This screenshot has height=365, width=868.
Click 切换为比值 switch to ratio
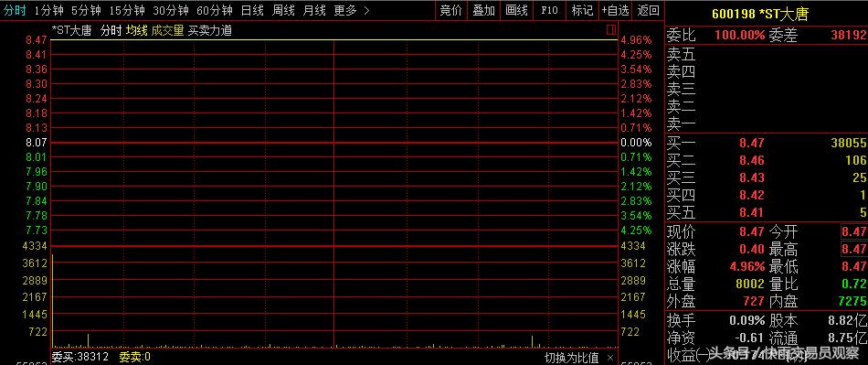(x=572, y=358)
